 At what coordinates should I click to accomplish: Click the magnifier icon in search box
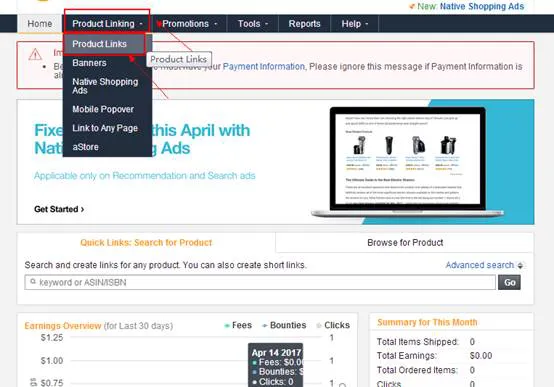[33, 282]
